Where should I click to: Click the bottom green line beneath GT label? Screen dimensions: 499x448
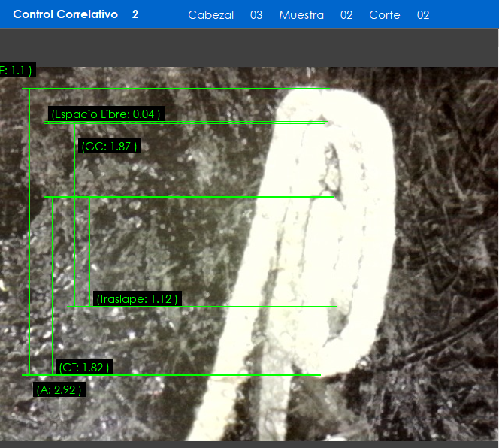point(173,374)
